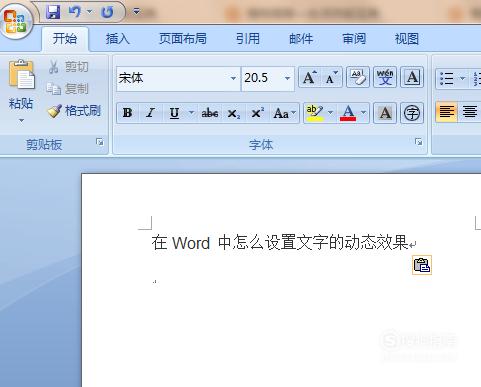The image size is (481, 387).
Task: Clear formatting with the eraser icon
Action: coord(358,77)
